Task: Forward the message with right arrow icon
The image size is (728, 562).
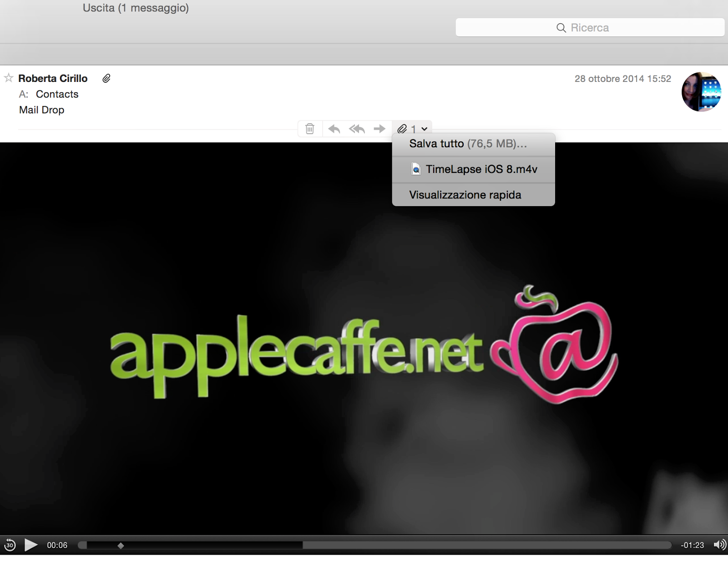Action: [379, 129]
